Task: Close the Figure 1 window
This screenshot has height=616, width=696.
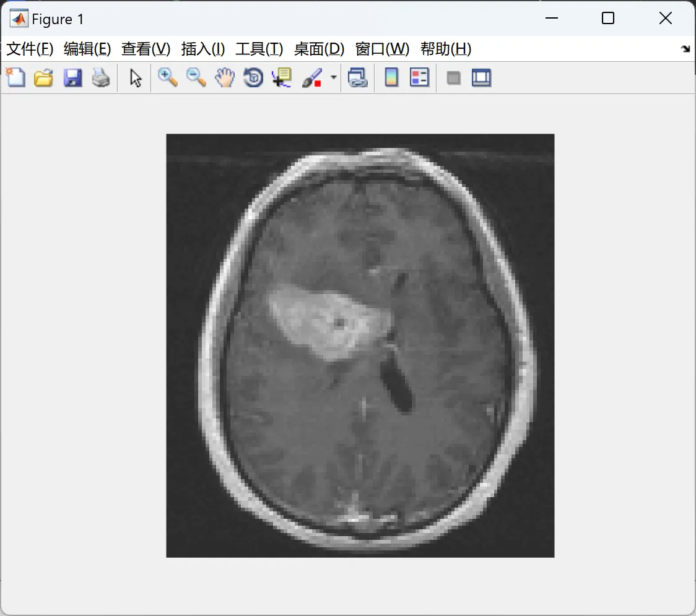Action: 666,18
